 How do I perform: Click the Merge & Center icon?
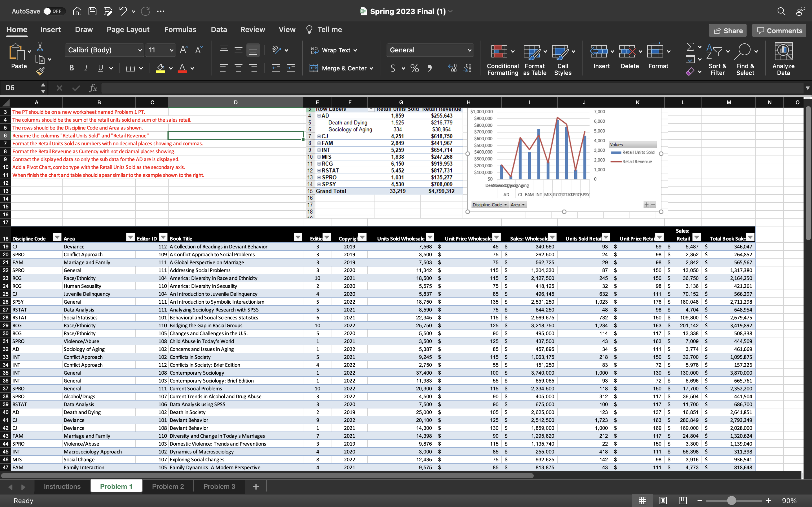click(314, 68)
